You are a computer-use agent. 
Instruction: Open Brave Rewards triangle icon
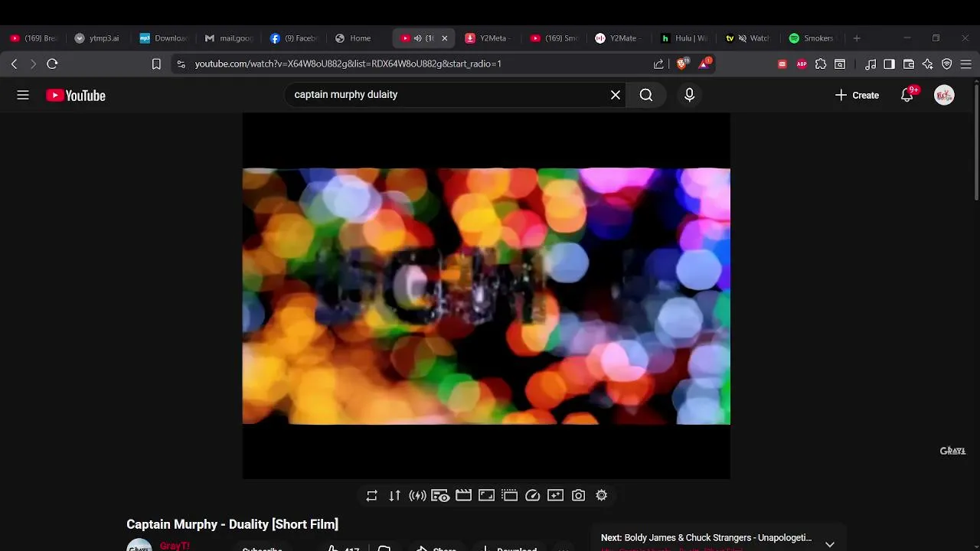click(704, 64)
